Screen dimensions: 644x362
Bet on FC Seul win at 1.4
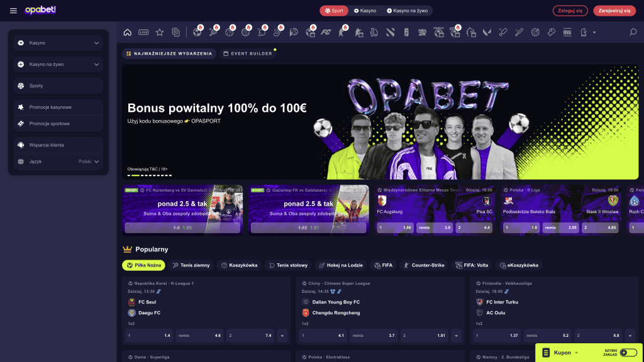point(149,336)
